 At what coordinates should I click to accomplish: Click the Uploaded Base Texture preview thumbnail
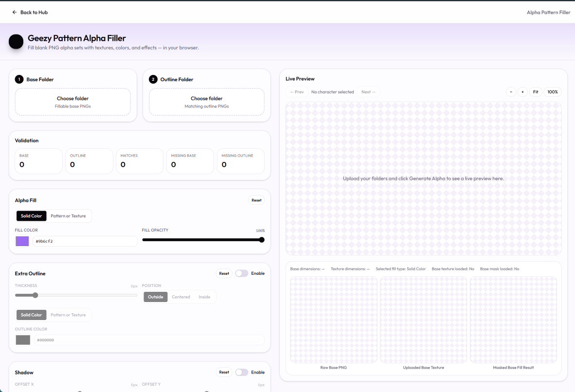(x=424, y=320)
